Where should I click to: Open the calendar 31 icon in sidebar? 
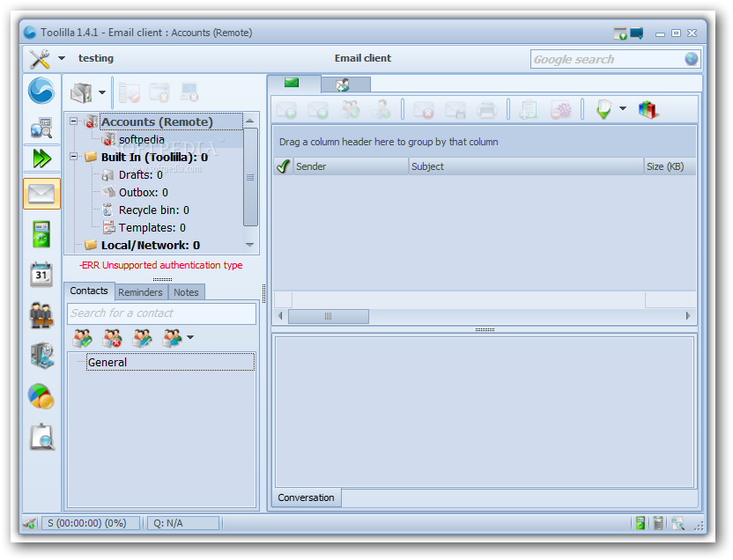[41, 274]
